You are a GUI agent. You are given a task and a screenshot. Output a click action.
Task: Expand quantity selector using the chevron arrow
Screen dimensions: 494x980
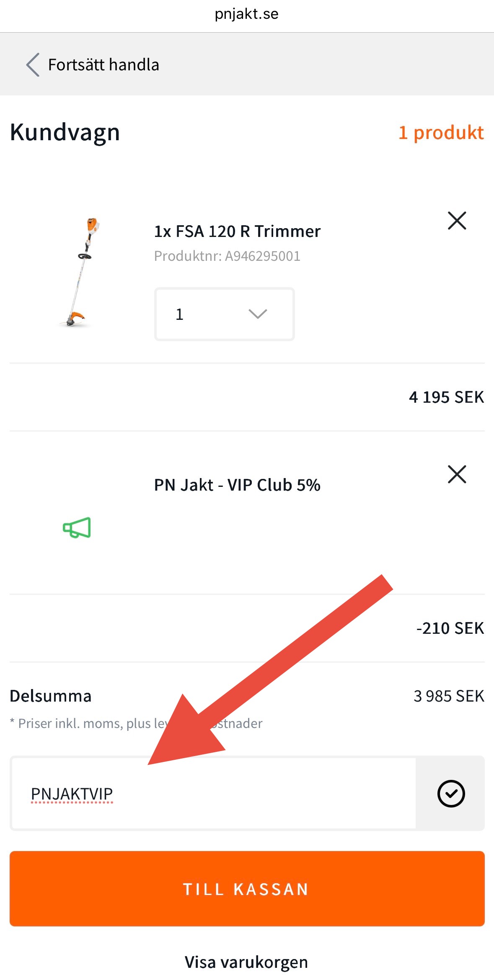click(x=258, y=314)
